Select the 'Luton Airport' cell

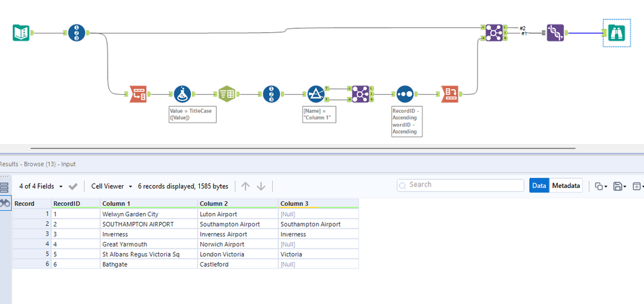pyautogui.click(x=238, y=214)
